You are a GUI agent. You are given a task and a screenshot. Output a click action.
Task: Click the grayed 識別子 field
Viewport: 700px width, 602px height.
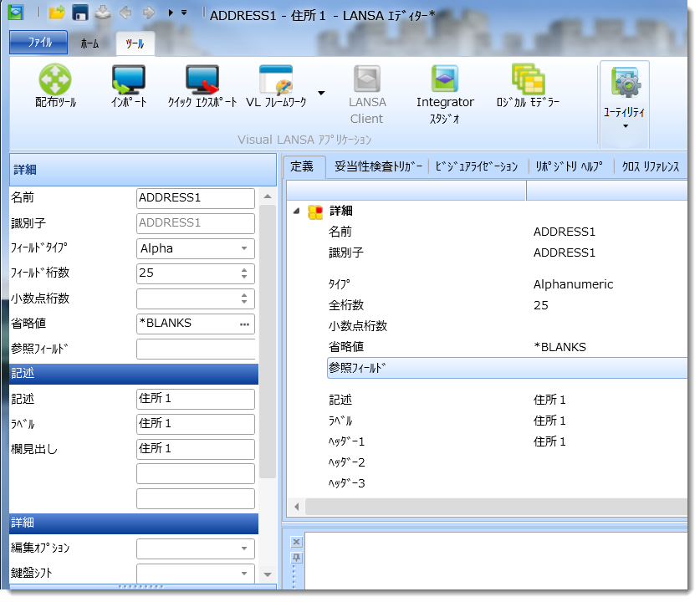click(x=195, y=223)
